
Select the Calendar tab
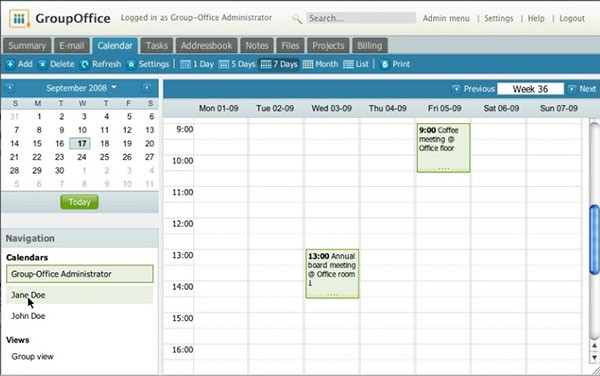pyautogui.click(x=115, y=46)
